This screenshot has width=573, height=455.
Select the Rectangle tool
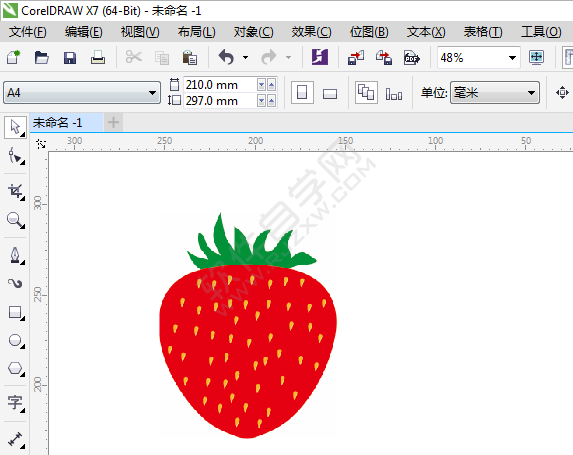click(15, 313)
